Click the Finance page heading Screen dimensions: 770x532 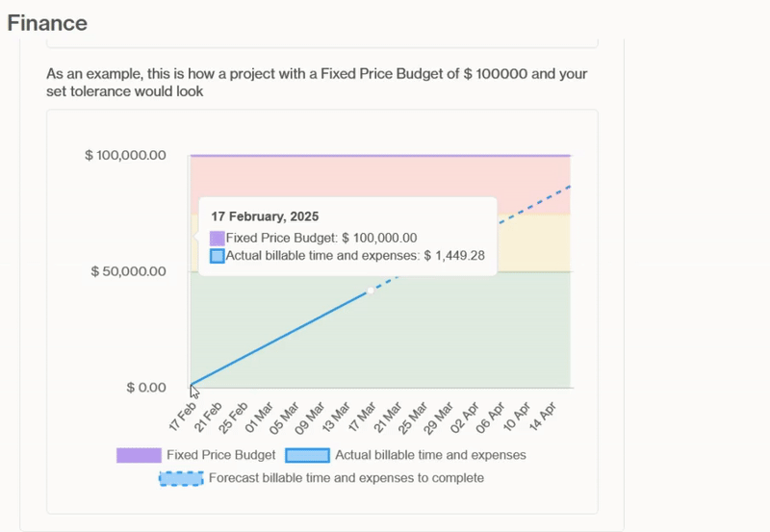click(x=47, y=23)
